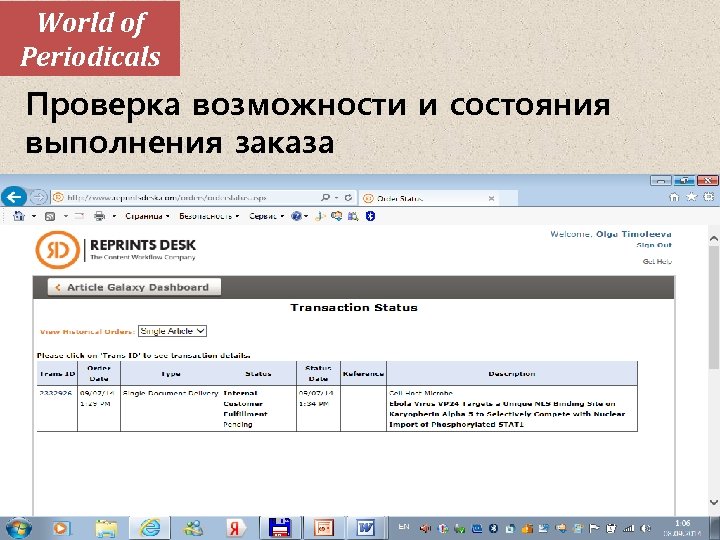Open Windows Media Player from taskbar
The height and width of the screenshot is (540, 720).
point(60,528)
